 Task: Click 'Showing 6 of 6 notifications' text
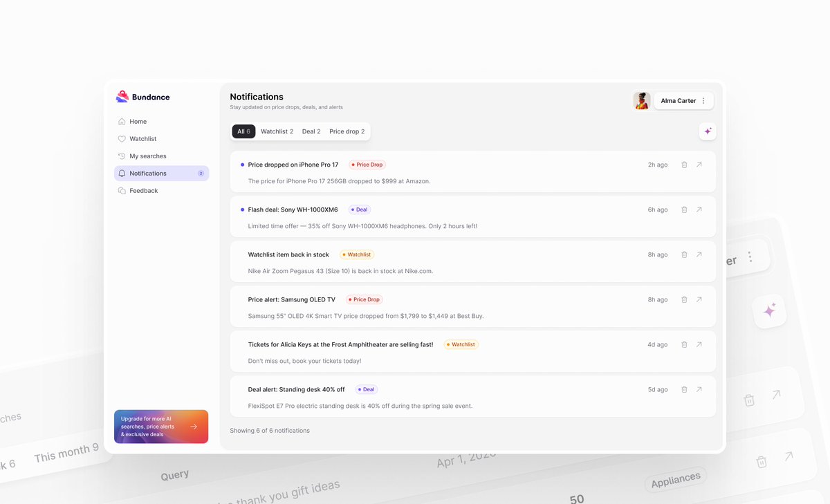click(270, 431)
